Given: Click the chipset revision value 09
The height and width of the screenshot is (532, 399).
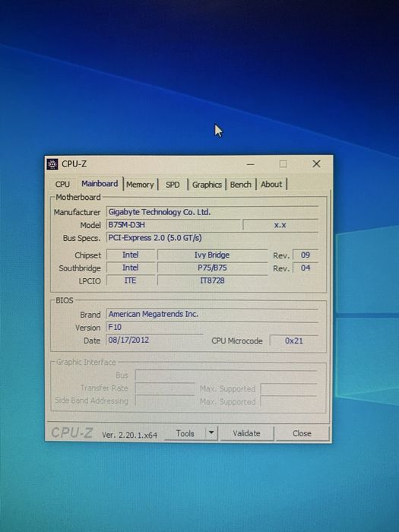Looking at the screenshot, I should 306,255.
